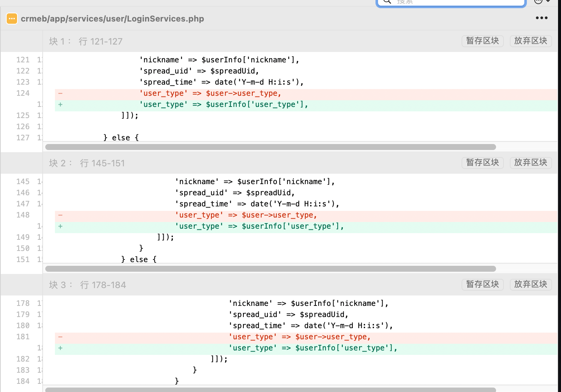Select added line plus marker in hunk 3
This screenshot has width=561, height=392.
coord(60,348)
